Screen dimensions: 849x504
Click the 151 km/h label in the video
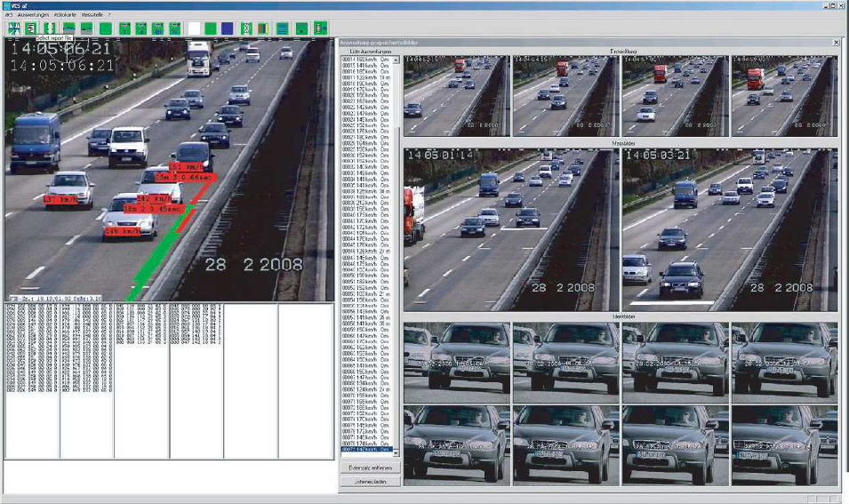(x=187, y=167)
